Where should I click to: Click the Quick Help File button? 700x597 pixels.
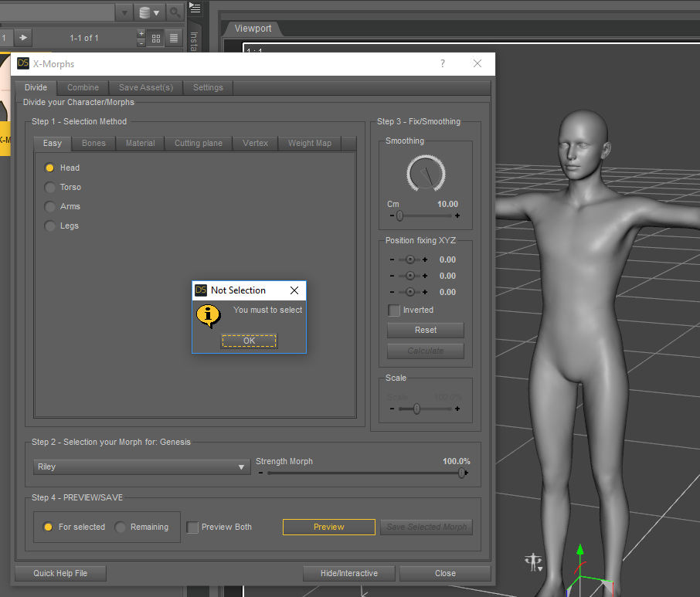click(60, 573)
